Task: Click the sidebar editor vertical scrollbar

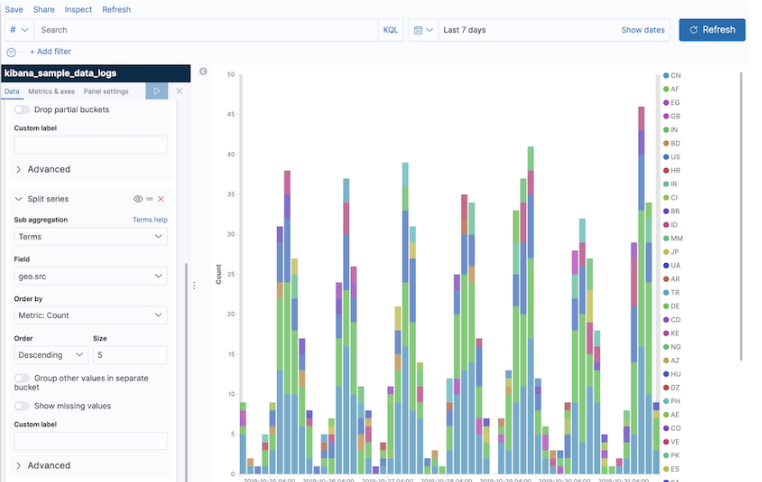Action: [x=186, y=372]
